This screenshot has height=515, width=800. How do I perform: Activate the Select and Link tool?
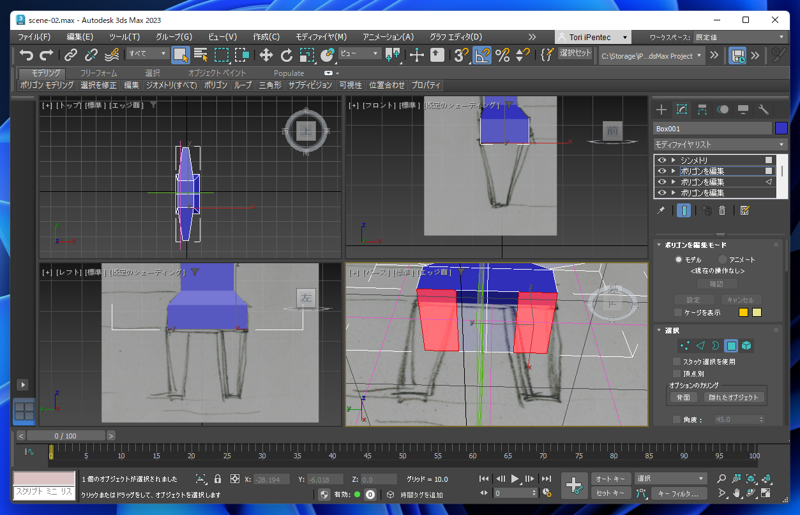coord(70,55)
